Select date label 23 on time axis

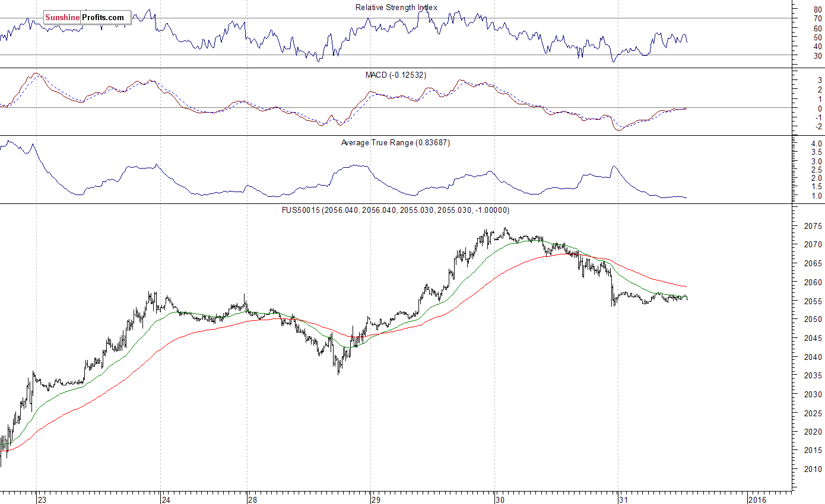(x=42, y=500)
